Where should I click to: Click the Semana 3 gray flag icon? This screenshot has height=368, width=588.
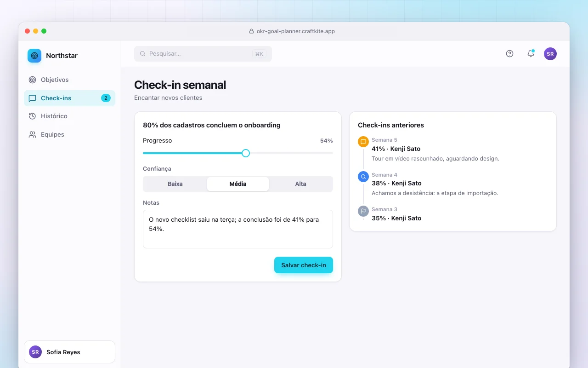click(x=363, y=211)
